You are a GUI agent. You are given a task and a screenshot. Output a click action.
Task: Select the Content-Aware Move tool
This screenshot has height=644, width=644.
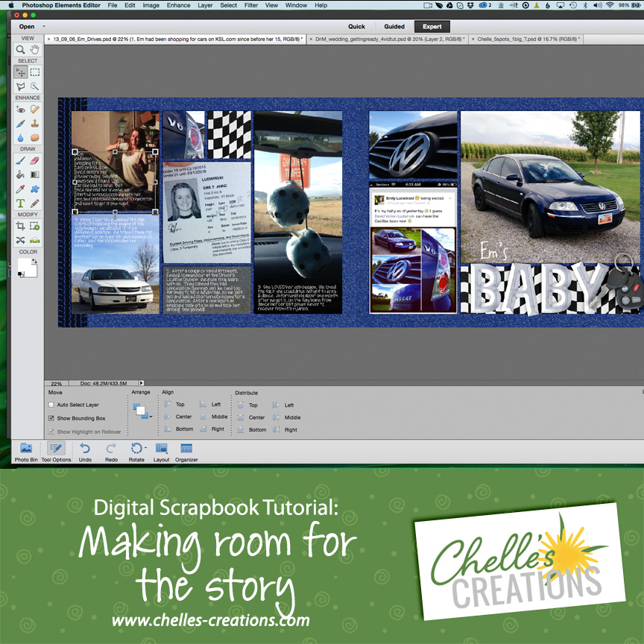click(x=20, y=240)
